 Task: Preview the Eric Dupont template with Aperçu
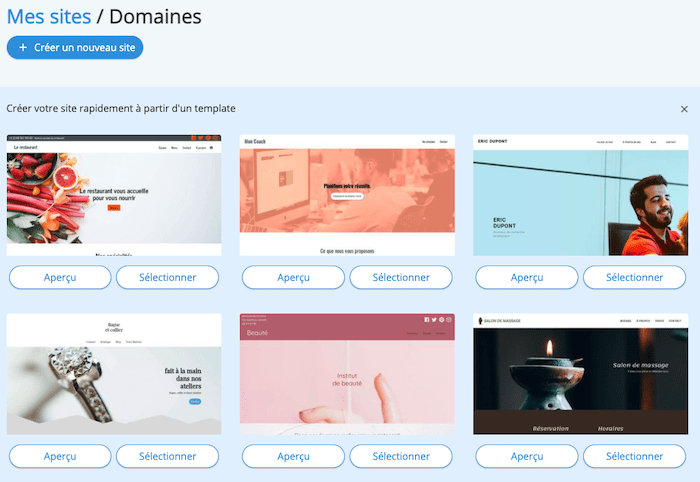[x=527, y=277]
